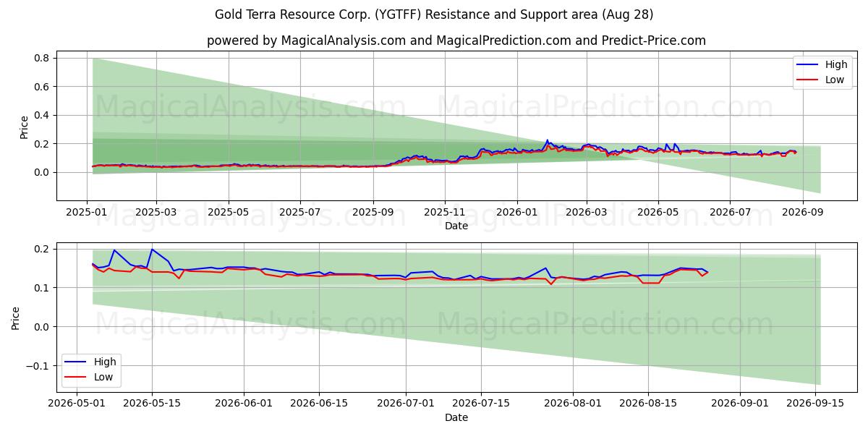Click the '2026-08-15' label on bottom chart
This screenshot has width=868, height=434.
(x=648, y=404)
